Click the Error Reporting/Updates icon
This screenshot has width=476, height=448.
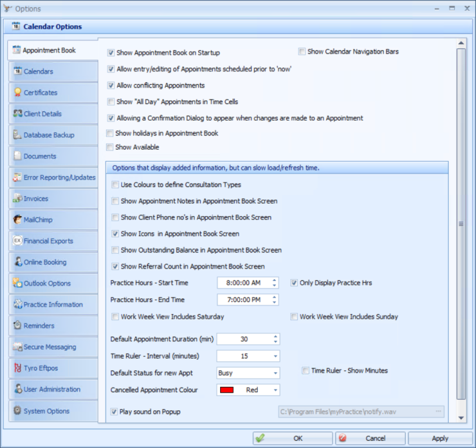click(17, 177)
